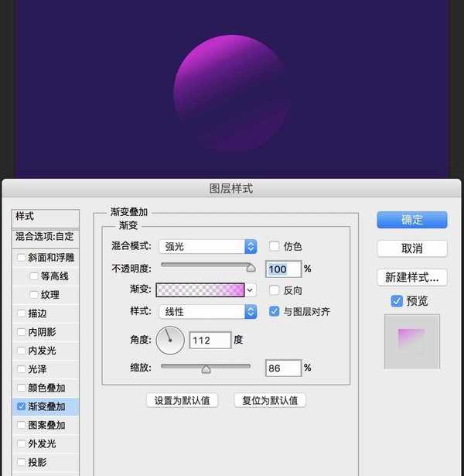Select 混合选项:自定 in the styles list
The width and height of the screenshot is (464, 476).
point(45,237)
